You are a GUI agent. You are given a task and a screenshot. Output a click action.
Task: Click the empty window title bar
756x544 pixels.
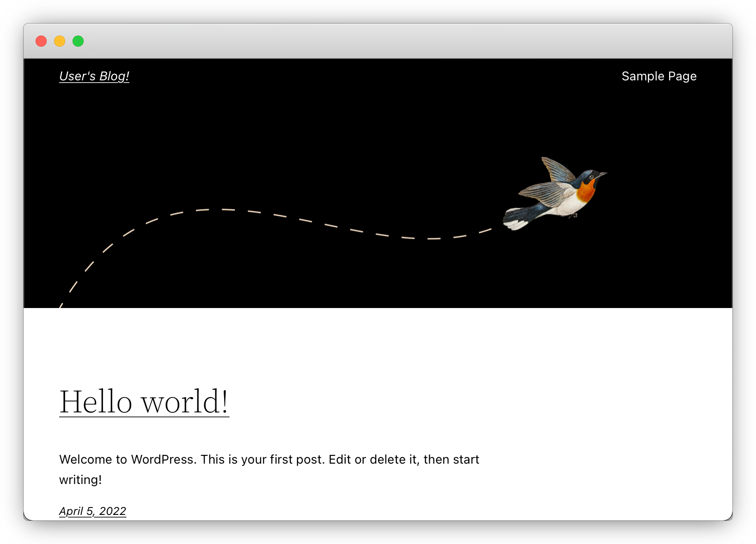[370, 41]
